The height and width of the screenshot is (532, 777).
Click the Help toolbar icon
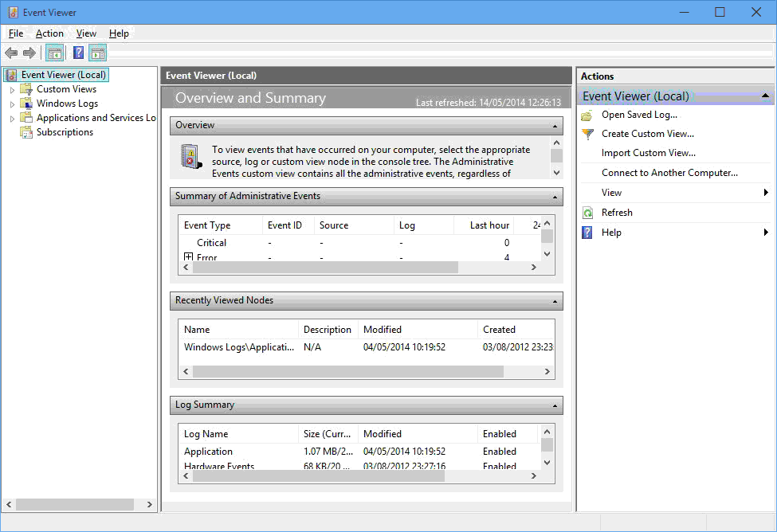point(78,53)
